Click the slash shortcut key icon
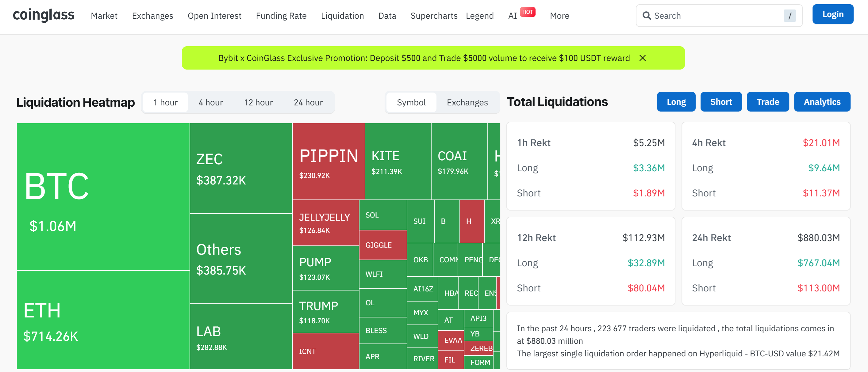The height and width of the screenshot is (372, 868). 789,16
